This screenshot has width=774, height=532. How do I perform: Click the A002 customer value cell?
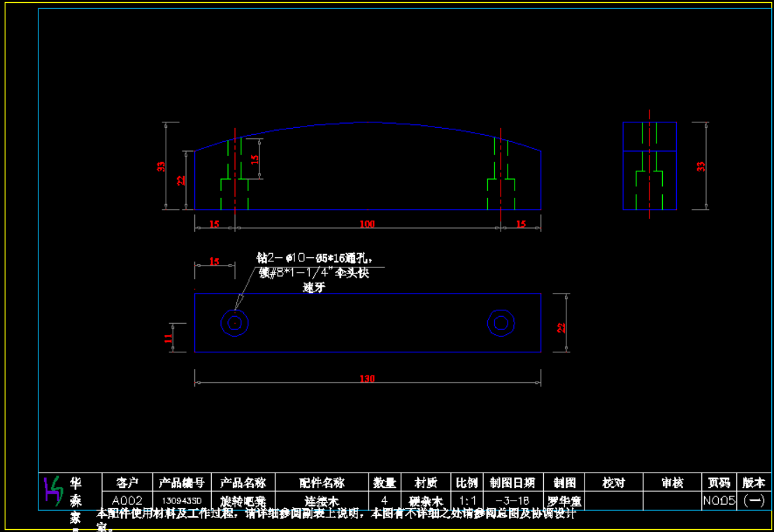click(127, 501)
